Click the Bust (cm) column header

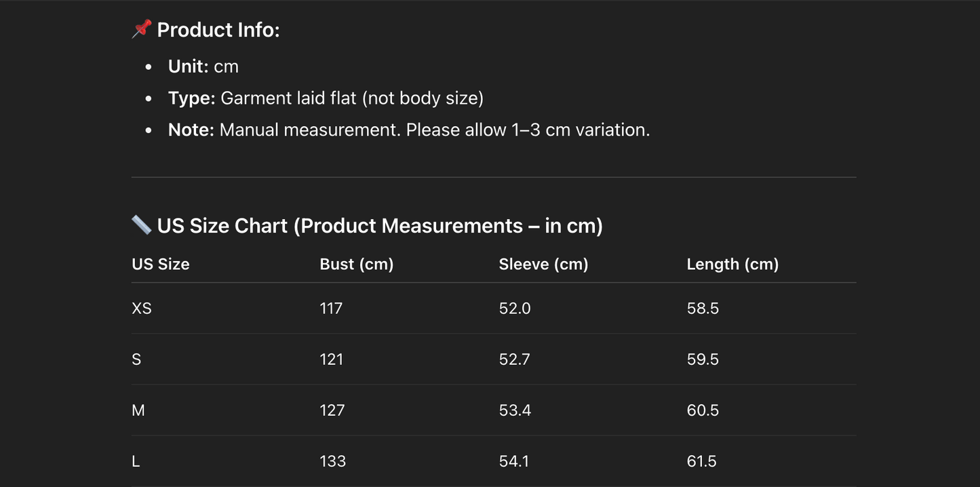coord(356,264)
